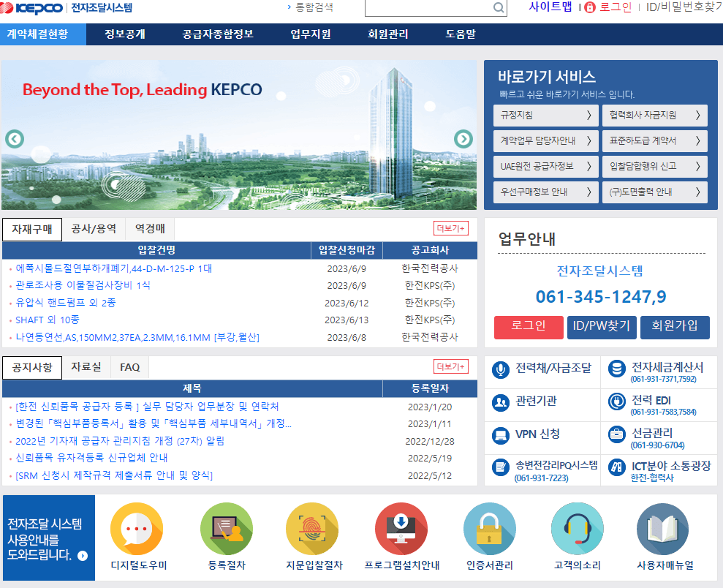Open 규정지침 shortcut

tap(545, 116)
